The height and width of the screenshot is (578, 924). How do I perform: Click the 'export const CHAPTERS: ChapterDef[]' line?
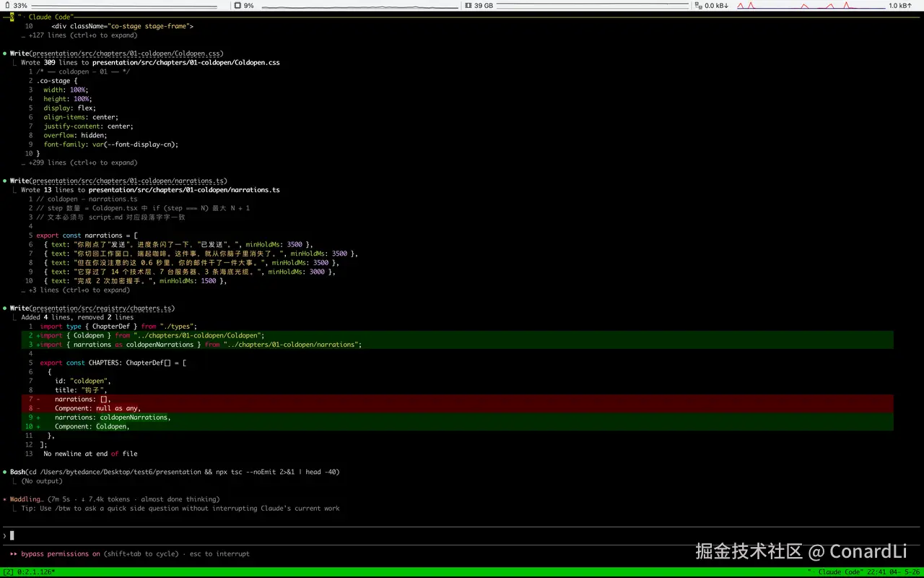(113, 363)
